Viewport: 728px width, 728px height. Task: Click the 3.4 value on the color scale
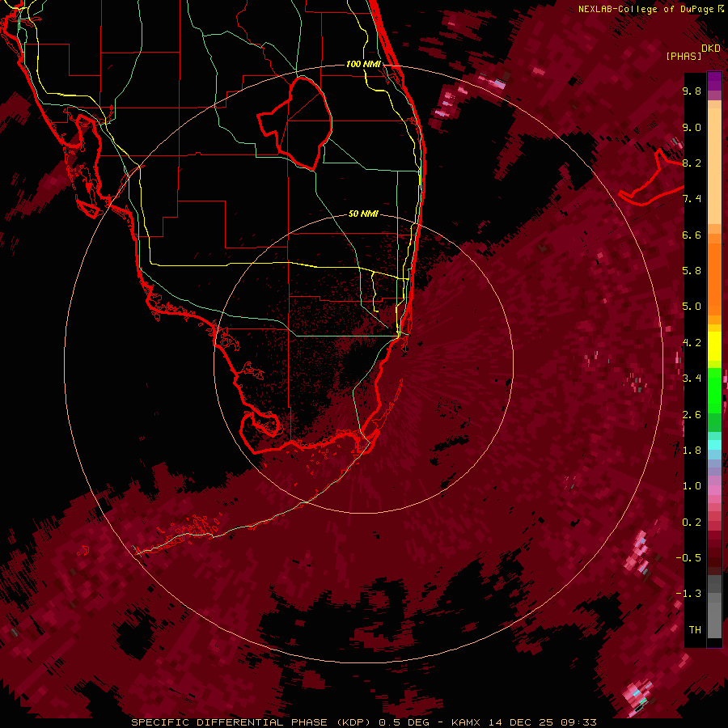(692, 379)
